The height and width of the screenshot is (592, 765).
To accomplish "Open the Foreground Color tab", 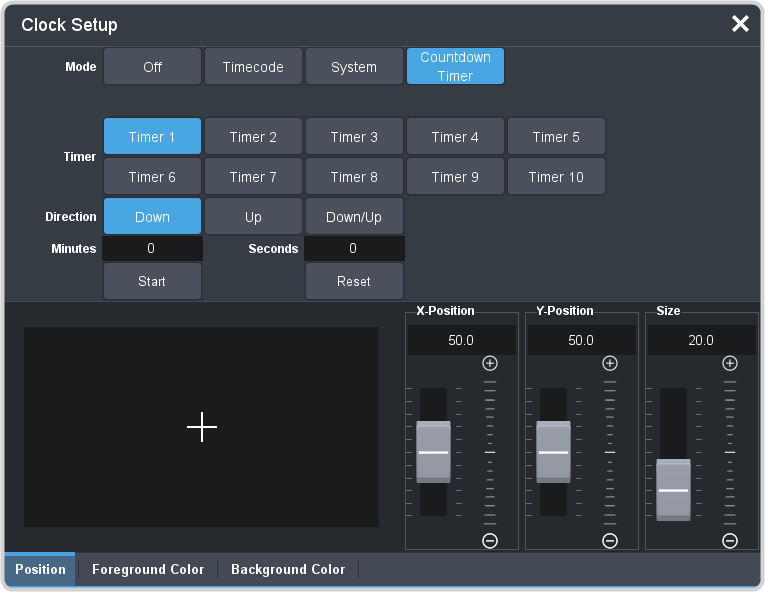I will click(148, 569).
